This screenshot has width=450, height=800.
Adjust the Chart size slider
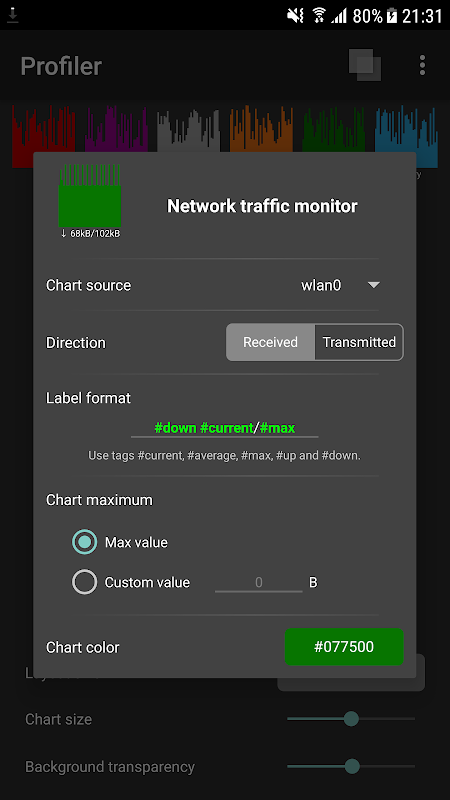pyautogui.click(x=351, y=719)
